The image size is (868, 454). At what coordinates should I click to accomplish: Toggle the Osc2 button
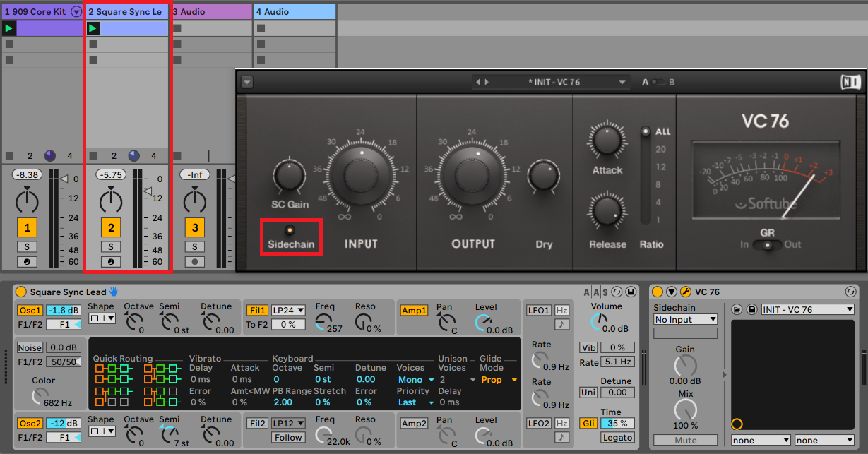(x=30, y=423)
